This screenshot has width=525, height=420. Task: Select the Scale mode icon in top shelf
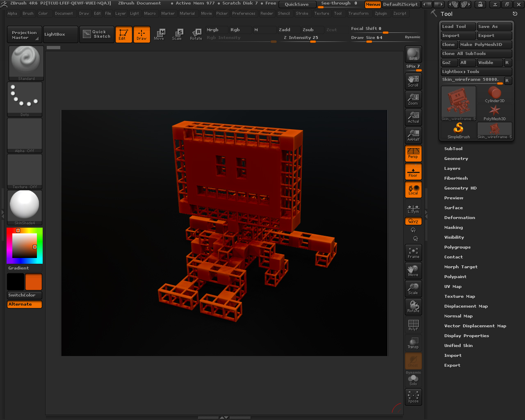point(177,34)
